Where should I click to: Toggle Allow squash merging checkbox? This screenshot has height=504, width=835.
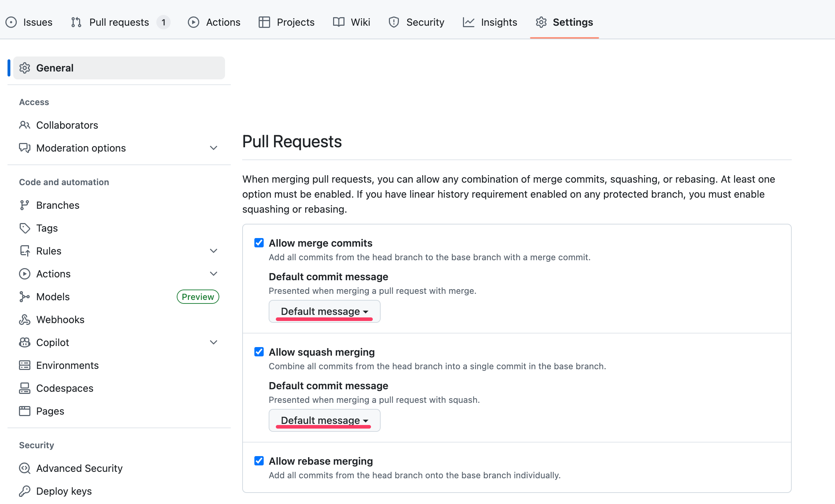click(x=259, y=352)
